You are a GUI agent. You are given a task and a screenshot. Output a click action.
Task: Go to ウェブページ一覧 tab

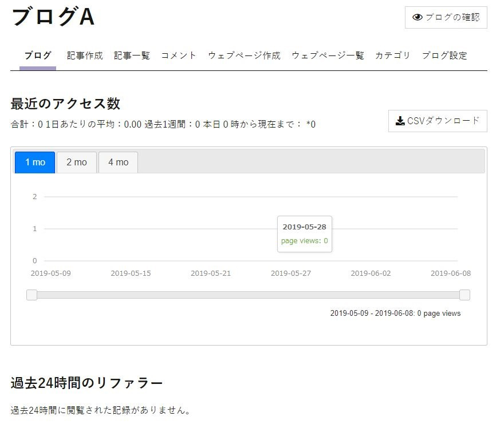(328, 56)
